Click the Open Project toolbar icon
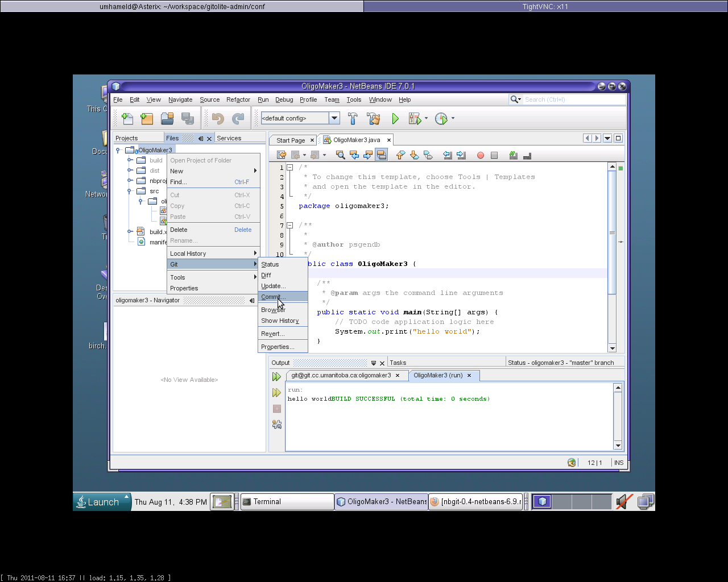Screen dimensions: 728x582 click(x=167, y=118)
